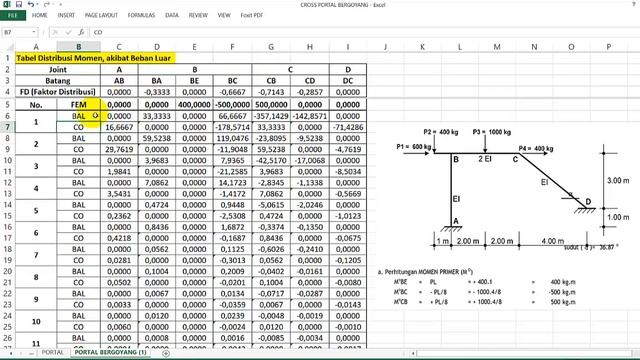
Task: Click the Save icon in quick access toolbar
Action: [x=19, y=4]
